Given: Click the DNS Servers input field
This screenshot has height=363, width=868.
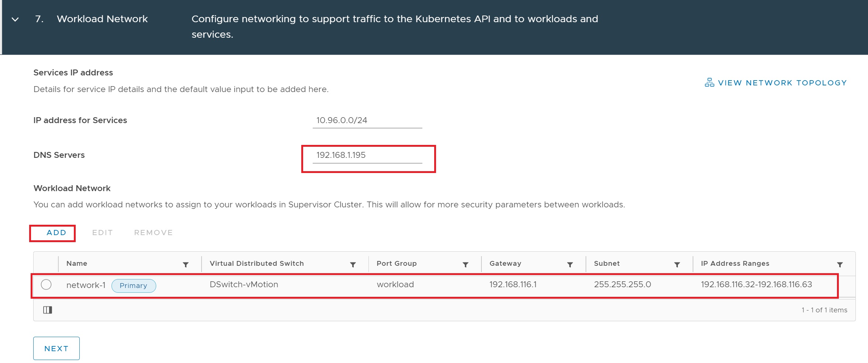Looking at the screenshot, I should (367, 155).
